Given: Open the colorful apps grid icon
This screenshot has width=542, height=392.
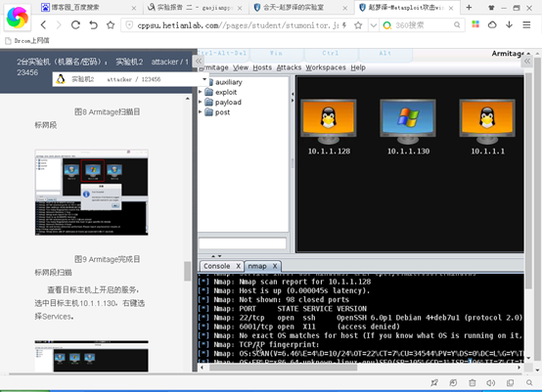Looking at the screenshot, I should click(475, 24).
